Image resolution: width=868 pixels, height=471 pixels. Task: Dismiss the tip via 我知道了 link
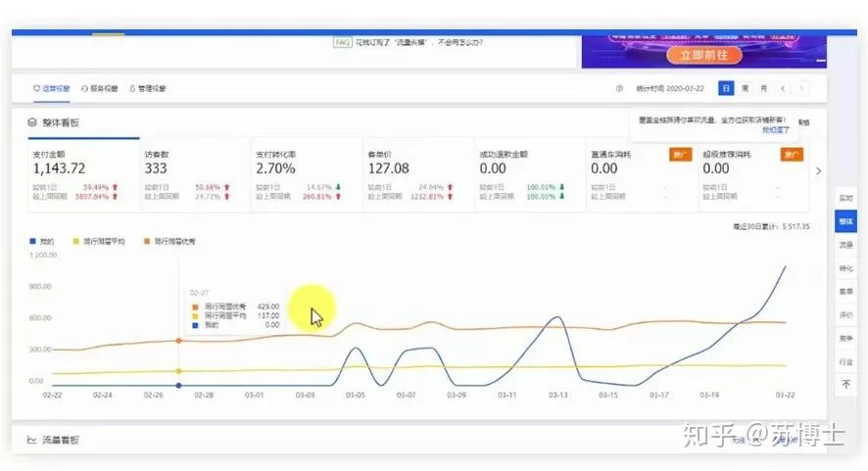tap(775, 129)
